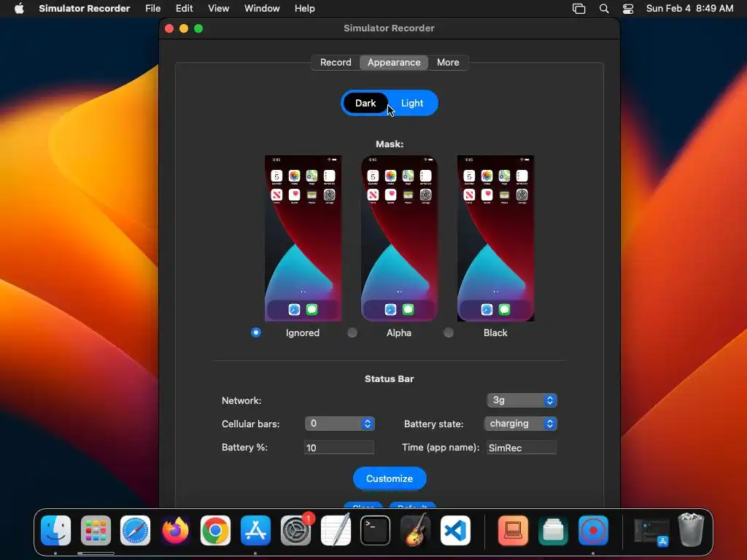Click the Battery % input field
The image size is (747, 560).
339,448
